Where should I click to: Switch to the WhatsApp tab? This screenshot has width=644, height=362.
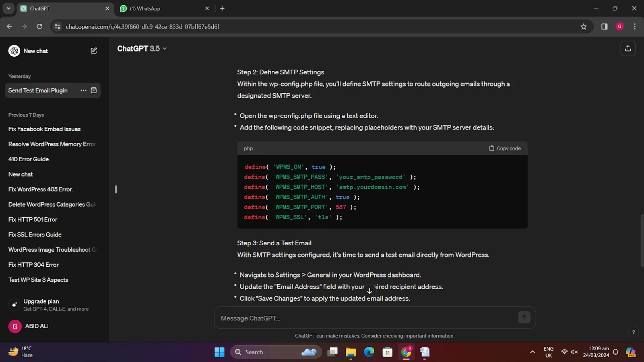pos(164,8)
